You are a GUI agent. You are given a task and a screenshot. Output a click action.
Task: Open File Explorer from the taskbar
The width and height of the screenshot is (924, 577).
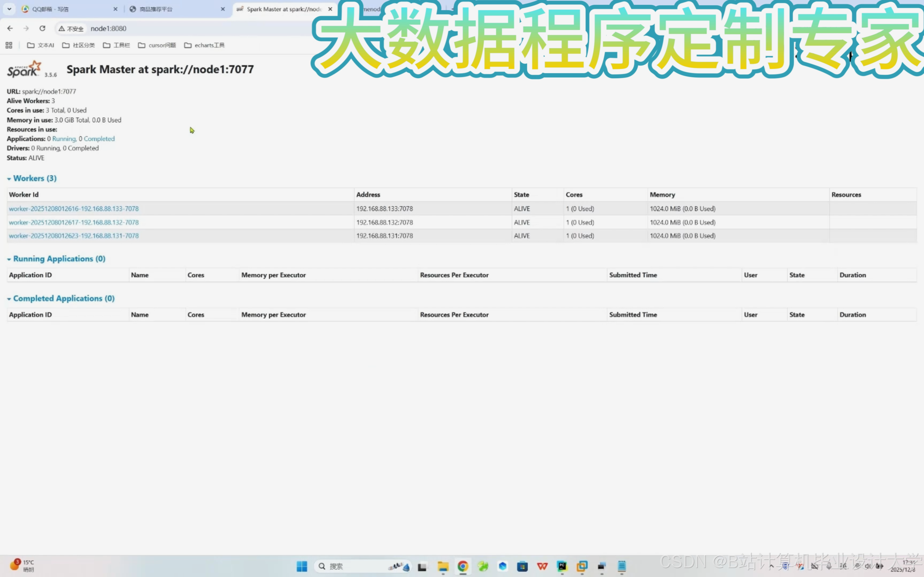[443, 566]
